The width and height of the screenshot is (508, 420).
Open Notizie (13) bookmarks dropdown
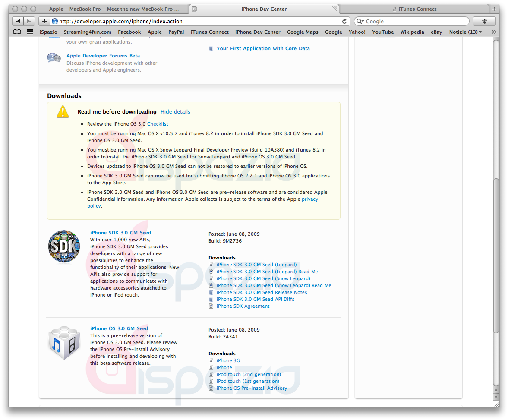pos(465,32)
